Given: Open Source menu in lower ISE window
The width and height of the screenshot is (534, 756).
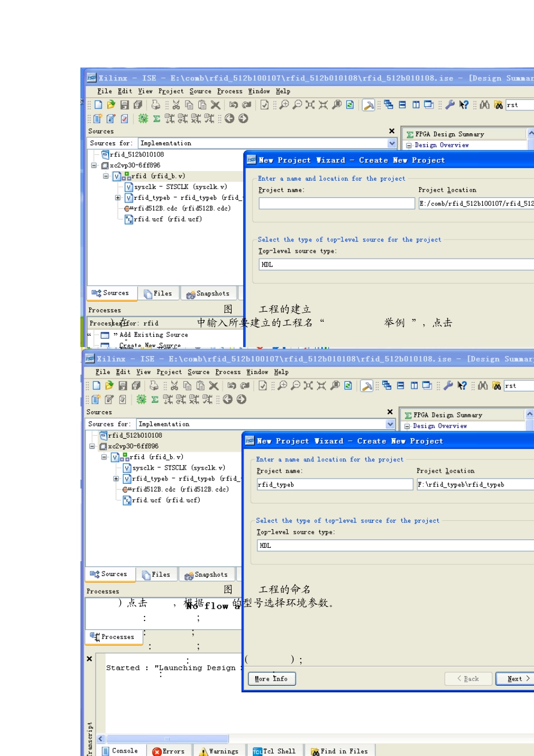Looking at the screenshot, I should [198, 372].
